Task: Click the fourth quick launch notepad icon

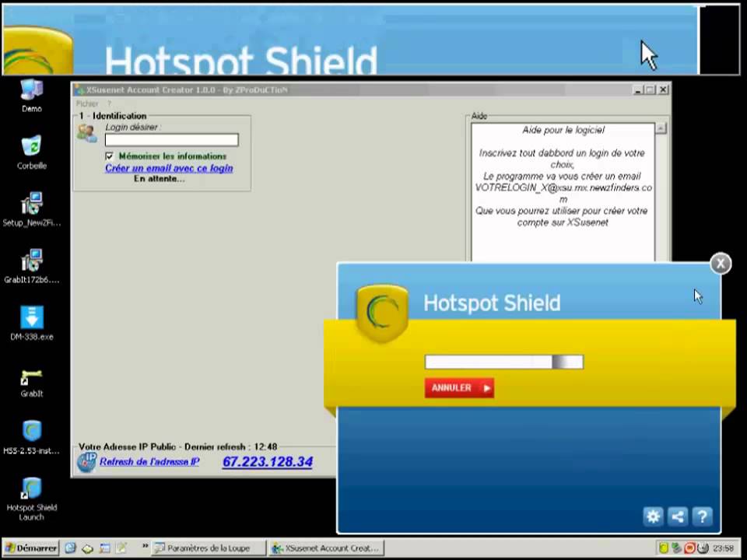Action: 121,548
